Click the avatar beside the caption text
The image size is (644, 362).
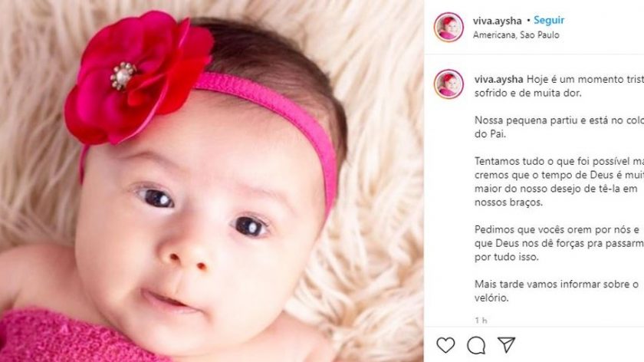[449, 84]
